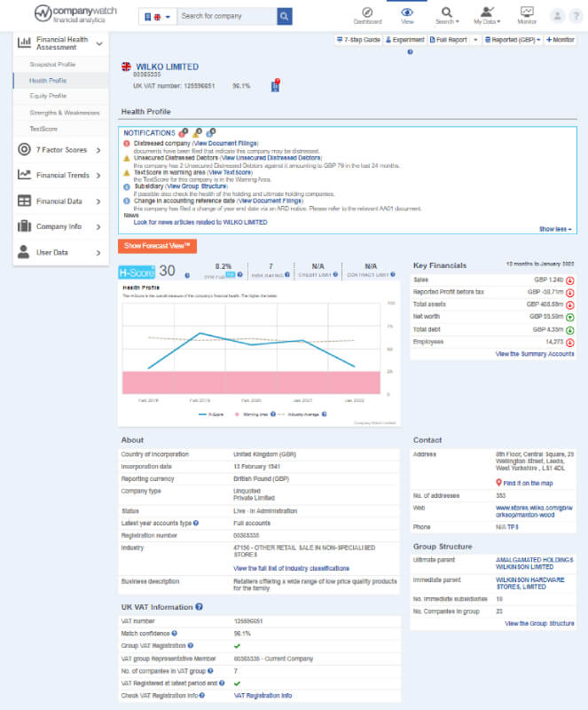Select TextScore in sidebar

[x=43, y=129]
